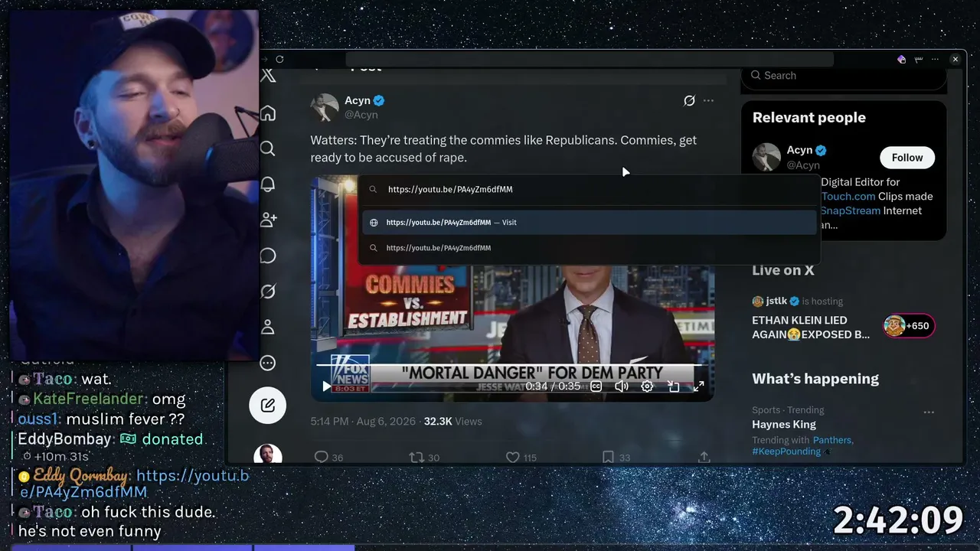Click the 'What's happening' heading
Image resolution: width=980 pixels, height=551 pixels.
click(x=815, y=379)
